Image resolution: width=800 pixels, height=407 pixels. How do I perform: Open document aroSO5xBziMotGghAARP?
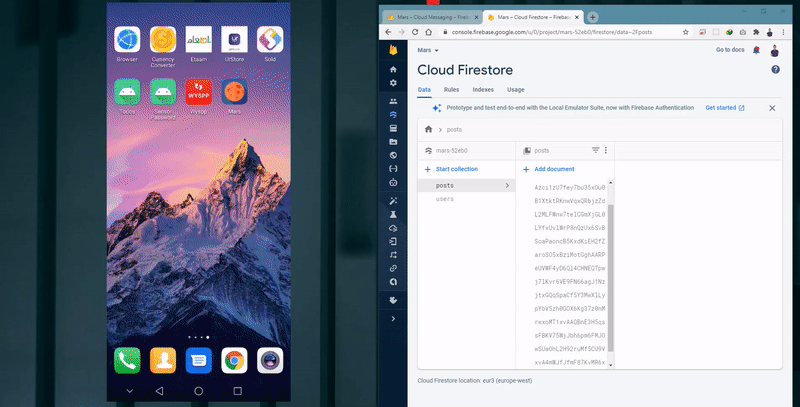click(x=569, y=255)
